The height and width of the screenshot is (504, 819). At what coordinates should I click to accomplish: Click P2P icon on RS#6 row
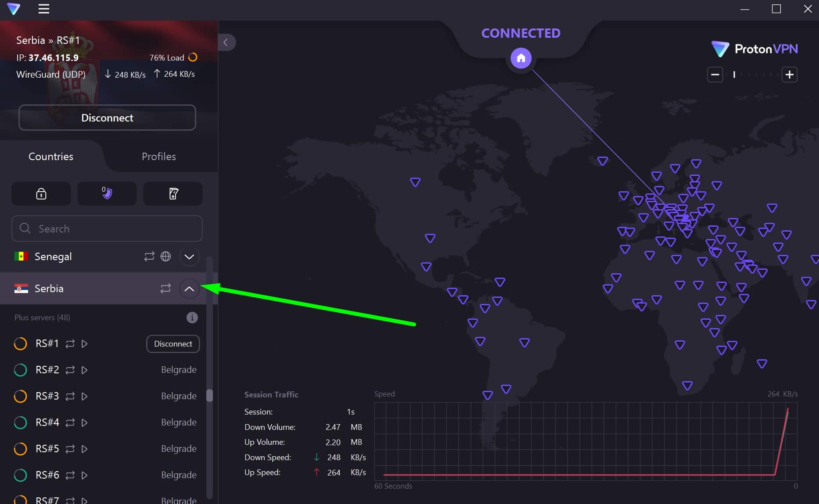(x=70, y=475)
